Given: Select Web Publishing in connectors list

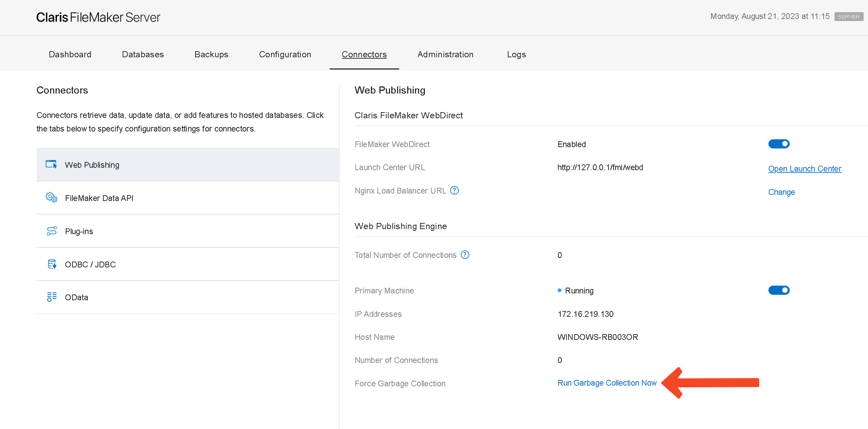Looking at the screenshot, I should coord(188,165).
